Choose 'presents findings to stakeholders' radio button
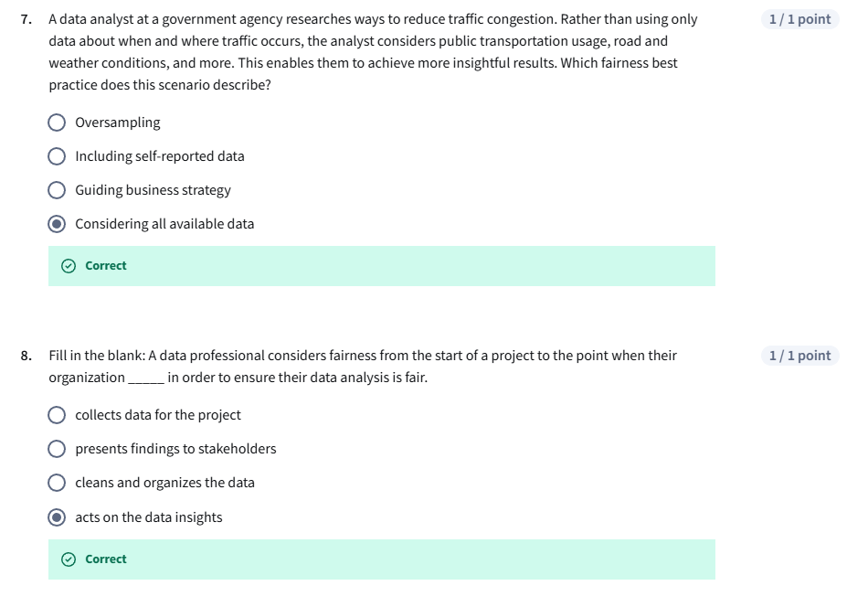Screen dimensions: 868x607 pyautogui.click(x=57, y=449)
